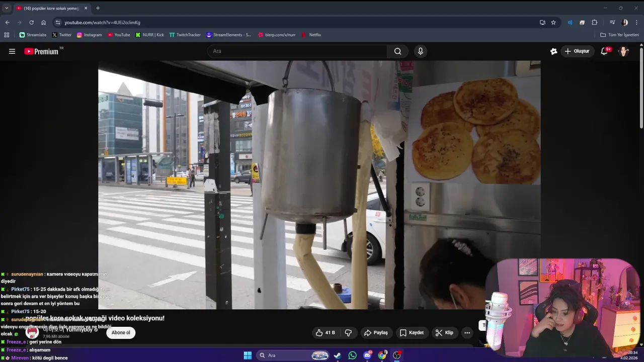Focus the YouTube Ara search field
Screen dimensions: 644x362
point(297,51)
